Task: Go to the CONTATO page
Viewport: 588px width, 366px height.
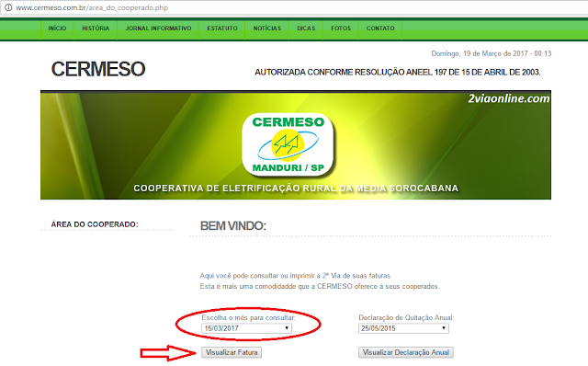Action: pyautogui.click(x=380, y=29)
